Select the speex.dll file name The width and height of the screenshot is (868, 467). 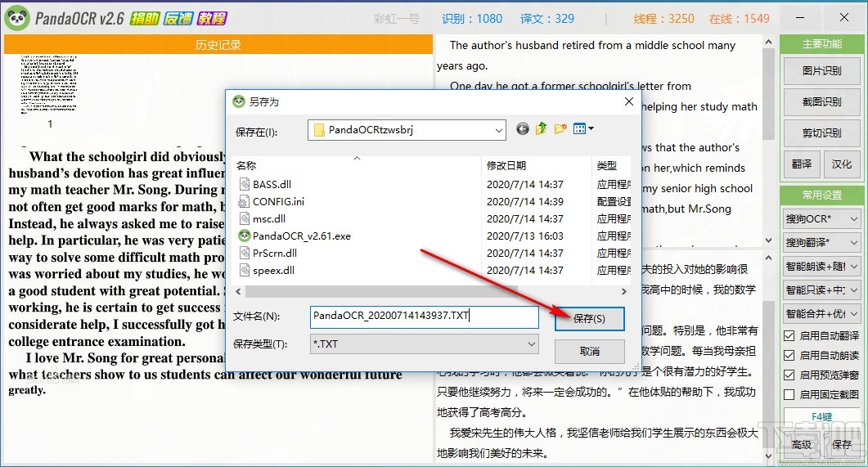(x=273, y=270)
